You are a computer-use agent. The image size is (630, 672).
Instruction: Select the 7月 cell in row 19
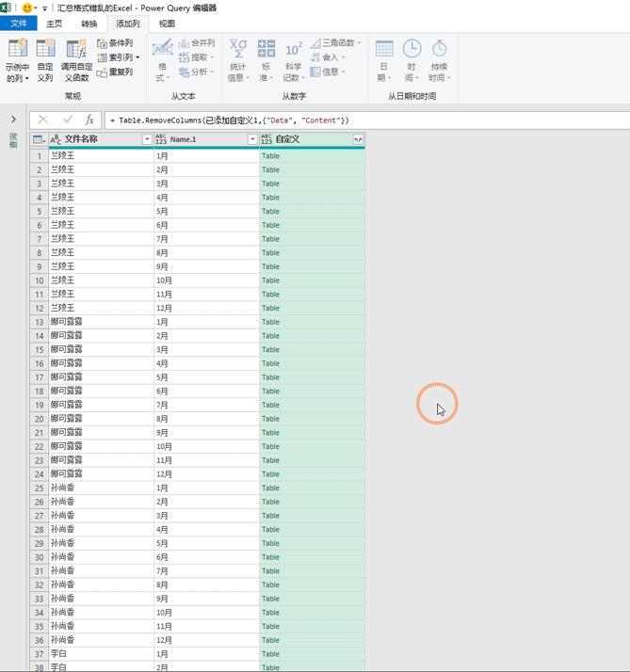coord(206,405)
